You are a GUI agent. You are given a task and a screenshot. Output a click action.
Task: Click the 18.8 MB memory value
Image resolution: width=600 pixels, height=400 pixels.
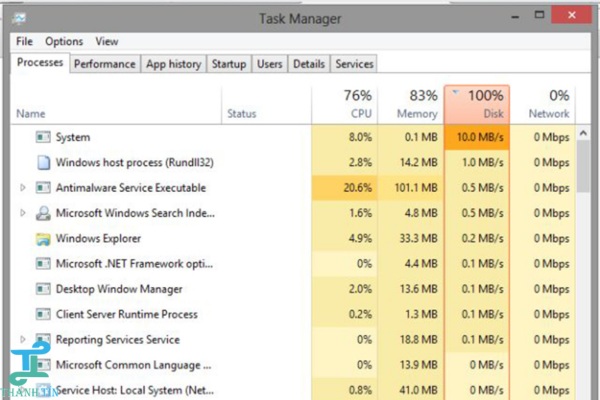419,340
